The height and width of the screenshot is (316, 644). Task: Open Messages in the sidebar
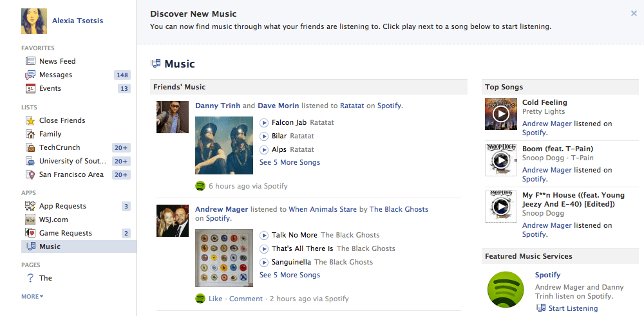(x=55, y=75)
